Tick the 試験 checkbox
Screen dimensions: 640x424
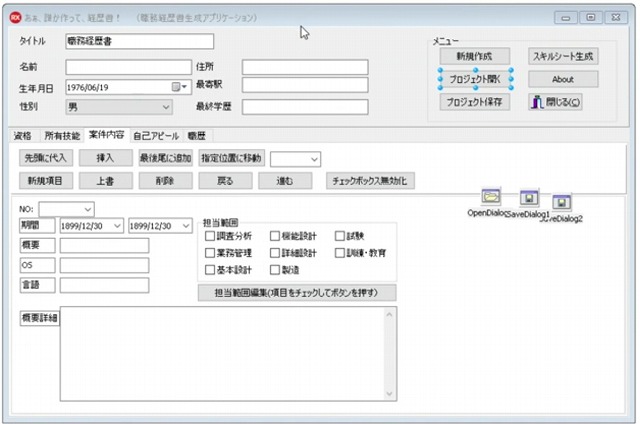point(340,236)
